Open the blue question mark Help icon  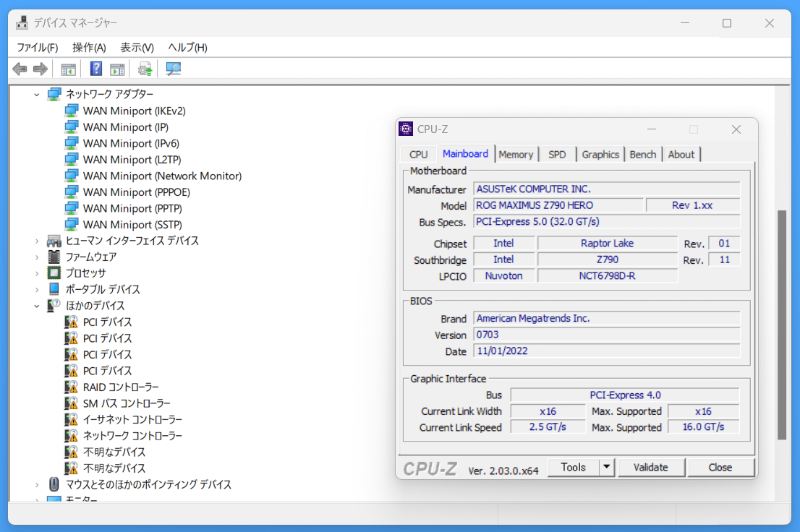[x=96, y=69]
